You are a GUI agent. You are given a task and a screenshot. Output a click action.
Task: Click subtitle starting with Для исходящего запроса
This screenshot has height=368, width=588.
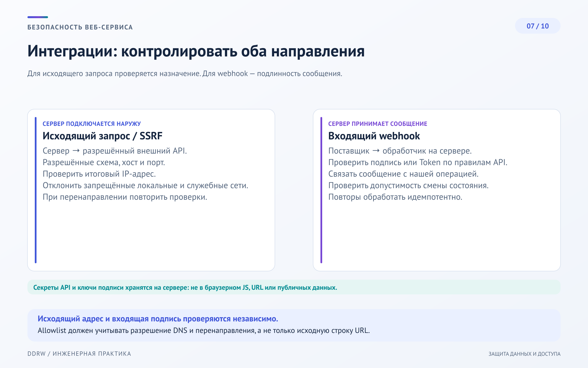coord(185,74)
